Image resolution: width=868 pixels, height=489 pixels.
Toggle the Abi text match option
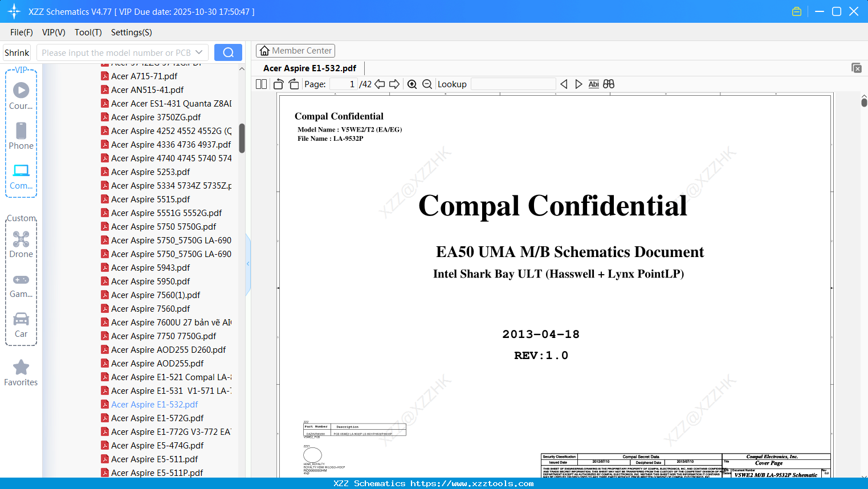coord(594,84)
